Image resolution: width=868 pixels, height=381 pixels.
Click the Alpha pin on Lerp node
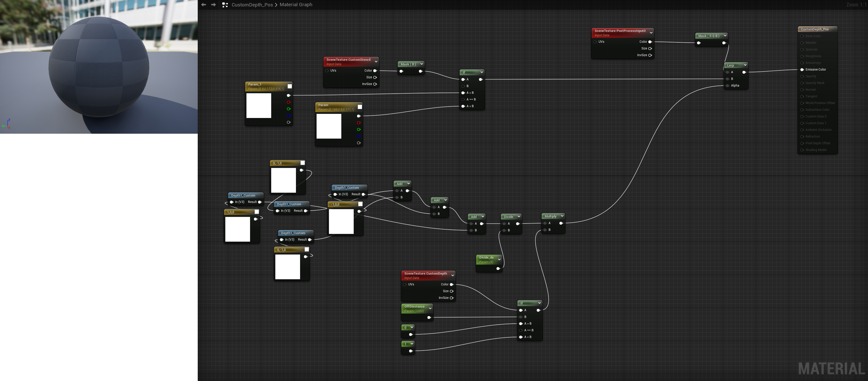[728, 86]
